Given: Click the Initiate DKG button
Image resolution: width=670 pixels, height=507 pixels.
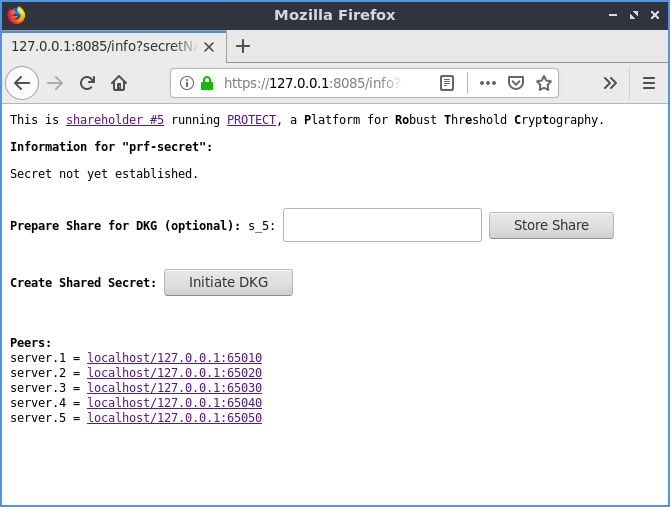Looking at the screenshot, I should (229, 282).
